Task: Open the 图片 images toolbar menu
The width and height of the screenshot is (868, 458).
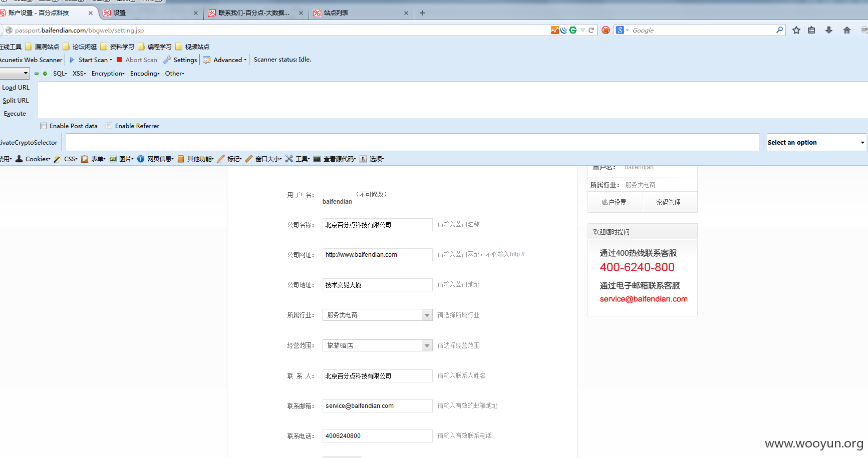Action: pyautogui.click(x=121, y=159)
